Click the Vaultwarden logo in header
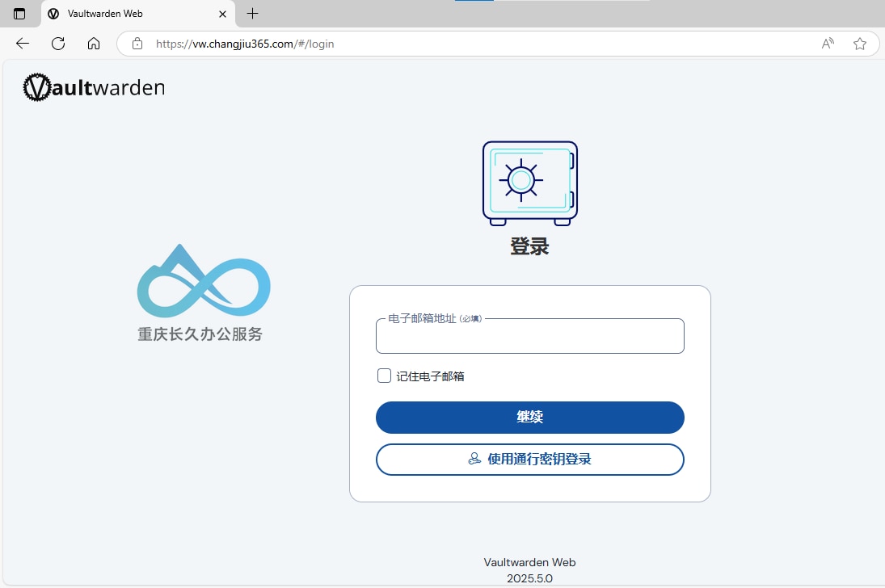Viewport: 885px width, 588px height. (94, 87)
